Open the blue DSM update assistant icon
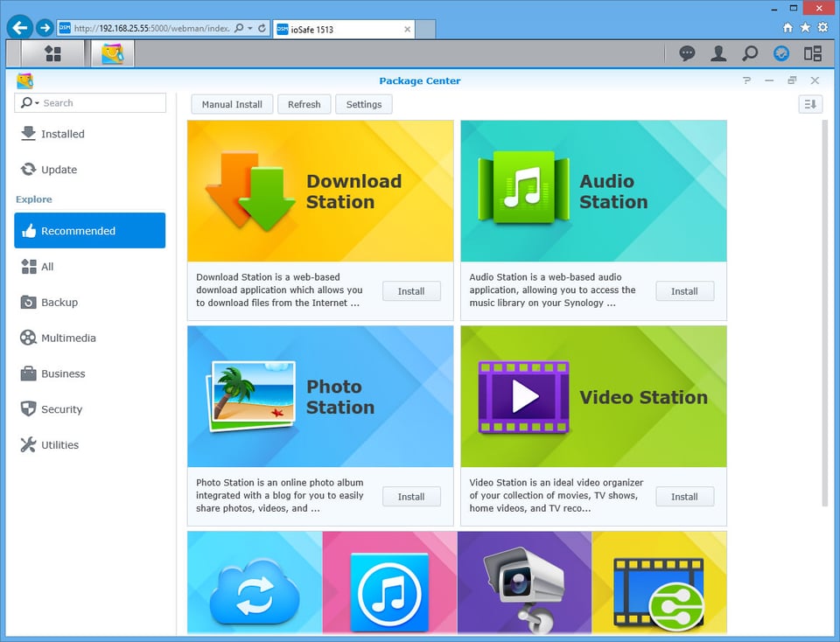The width and height of the screenshot is (840, 642). click(781, 53)
